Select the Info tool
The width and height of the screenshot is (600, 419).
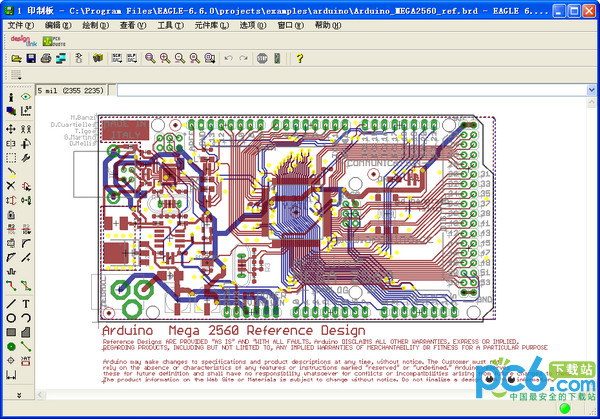pyautogui.click(x=11, y=97)
